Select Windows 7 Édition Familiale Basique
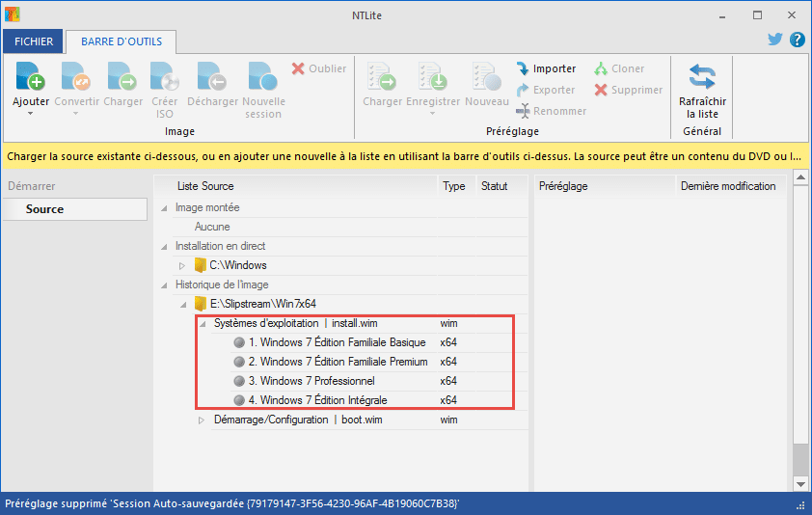The image size is (812, 515). tap(338, 342)
